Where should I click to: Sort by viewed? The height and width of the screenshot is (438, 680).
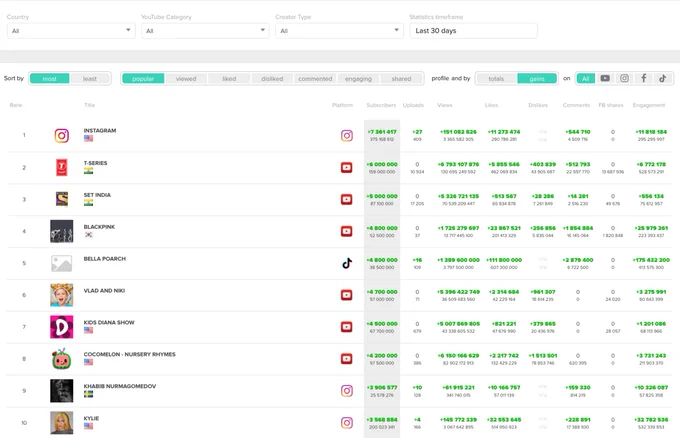186,78
